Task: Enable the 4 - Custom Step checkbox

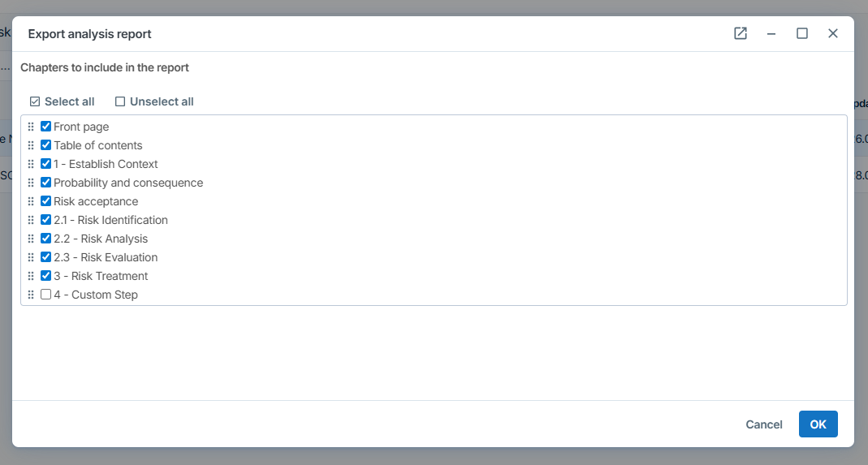Action: [46, 295]
